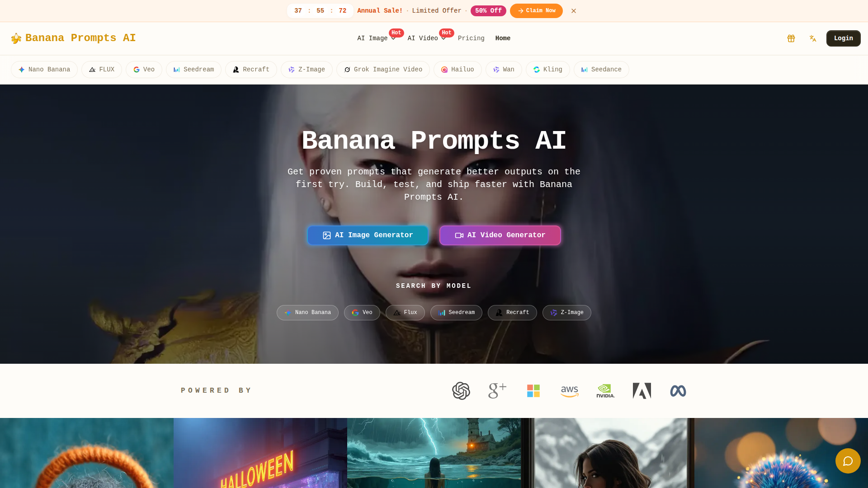Select Grok Imagine Video model chip
This screenshot has width=868, height=488.
pyautogui.click(x=383, y=70)
